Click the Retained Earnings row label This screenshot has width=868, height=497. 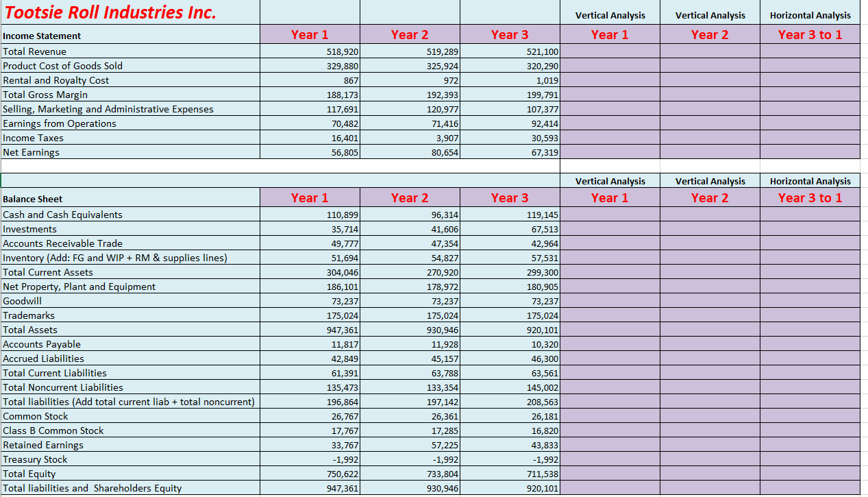click(130, 445)
